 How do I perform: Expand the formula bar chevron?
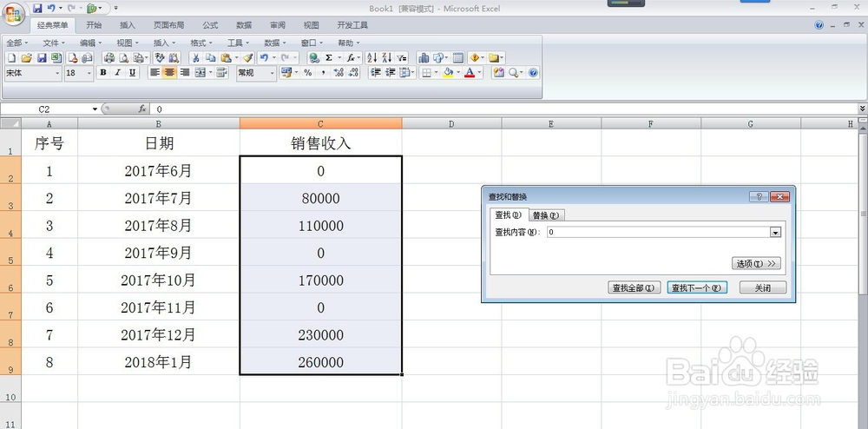click(x=863, y=109)
